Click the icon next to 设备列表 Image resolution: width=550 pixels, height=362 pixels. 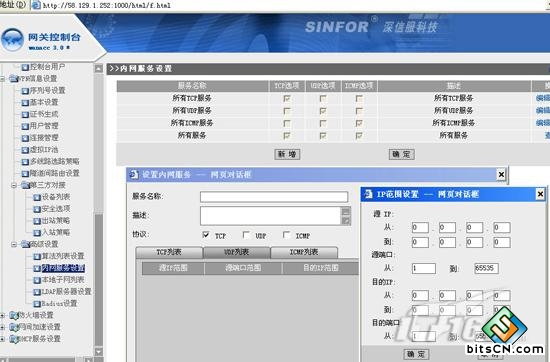point(37,197)
